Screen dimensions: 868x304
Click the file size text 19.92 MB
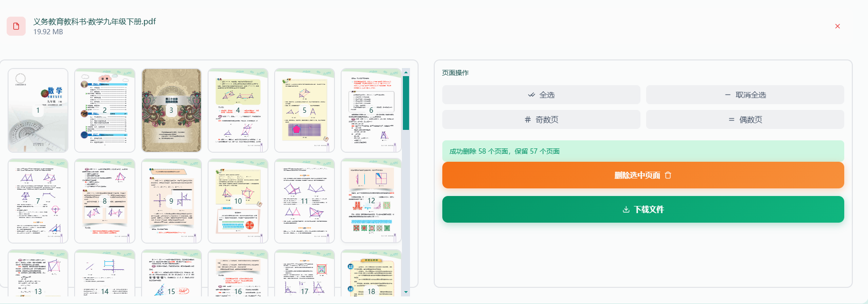click(48, 32)
